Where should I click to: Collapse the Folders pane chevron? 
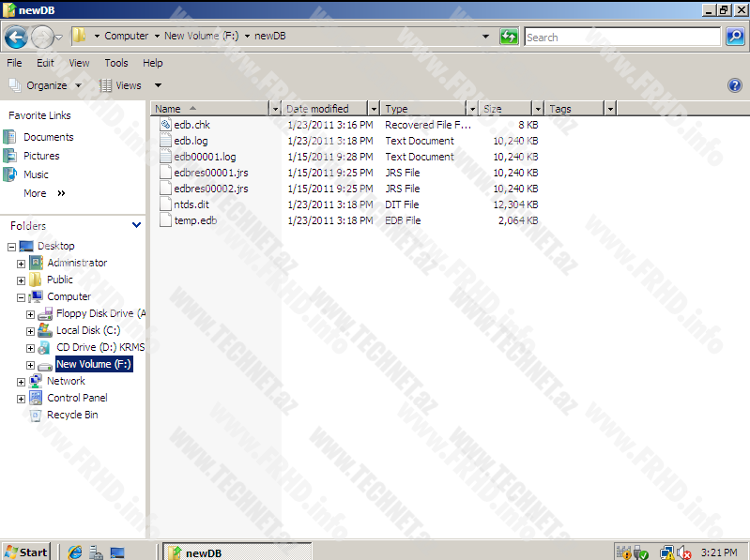pyautogui.click(x=137, y=226)
